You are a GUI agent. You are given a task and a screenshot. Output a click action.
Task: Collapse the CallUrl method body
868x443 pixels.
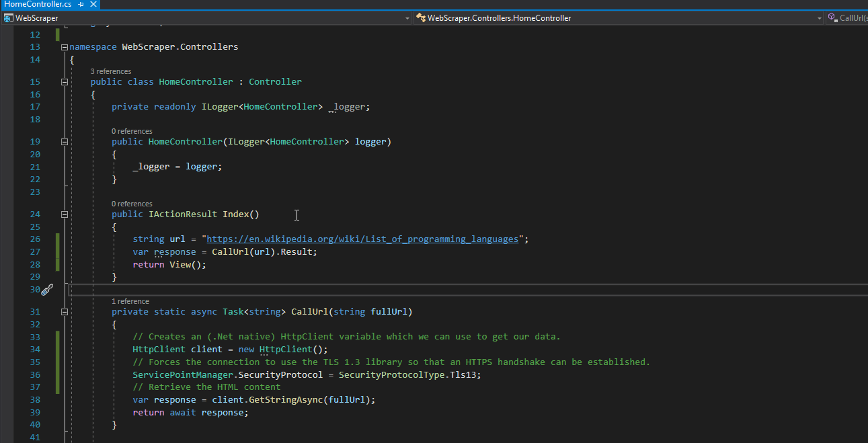pyautogui.click(x=63, y=311)
